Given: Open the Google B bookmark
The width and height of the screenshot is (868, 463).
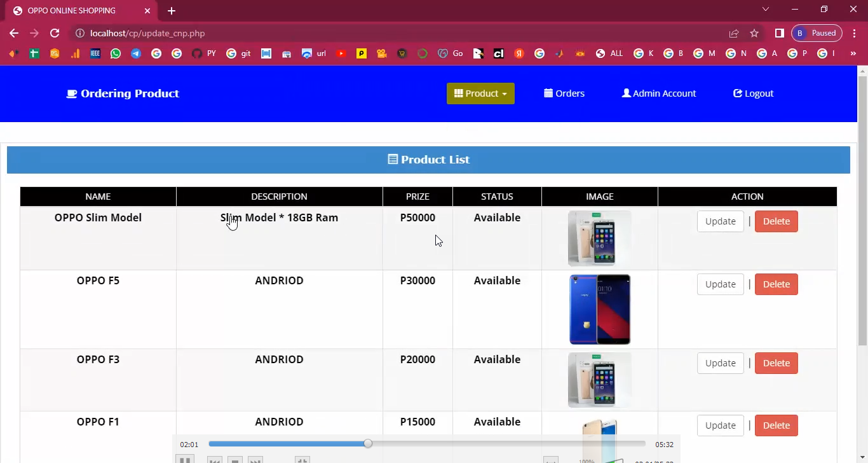Looking at the screenshot, I should pyautogui.click(x=674, y=54).
